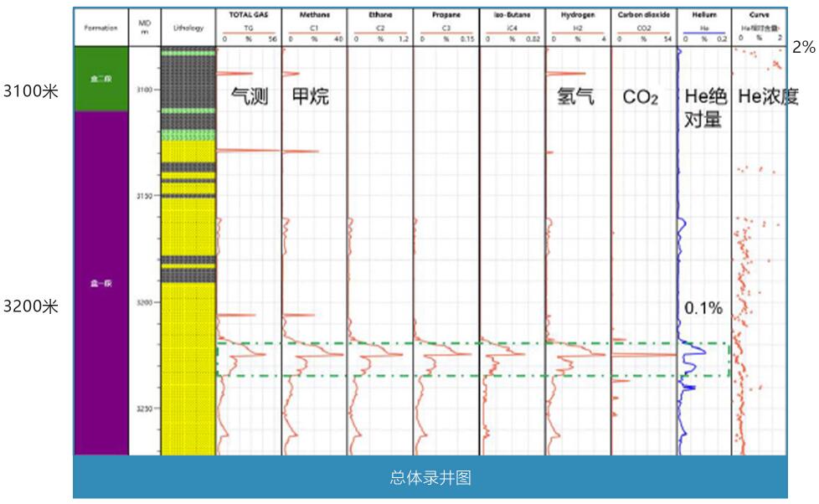Click the Carbon dioxide column header
The height and width of the screenshot is (504, 819).
[x=643, y=15]
